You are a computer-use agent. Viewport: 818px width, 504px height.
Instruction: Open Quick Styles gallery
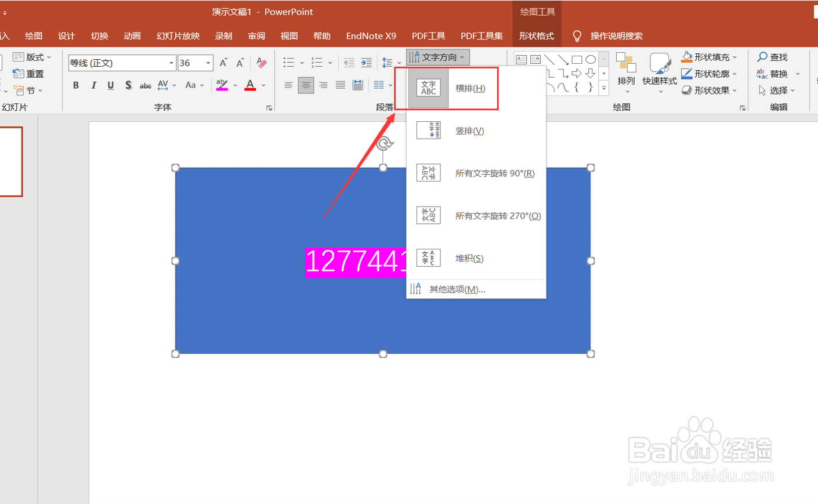(660, 73)
